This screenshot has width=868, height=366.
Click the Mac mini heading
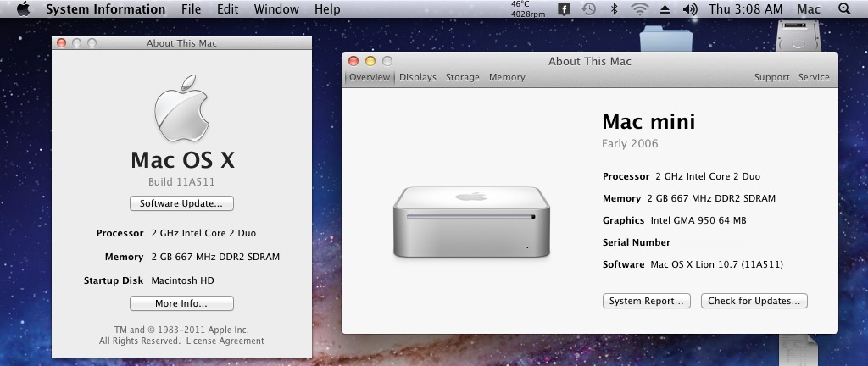tap(648, 122)
